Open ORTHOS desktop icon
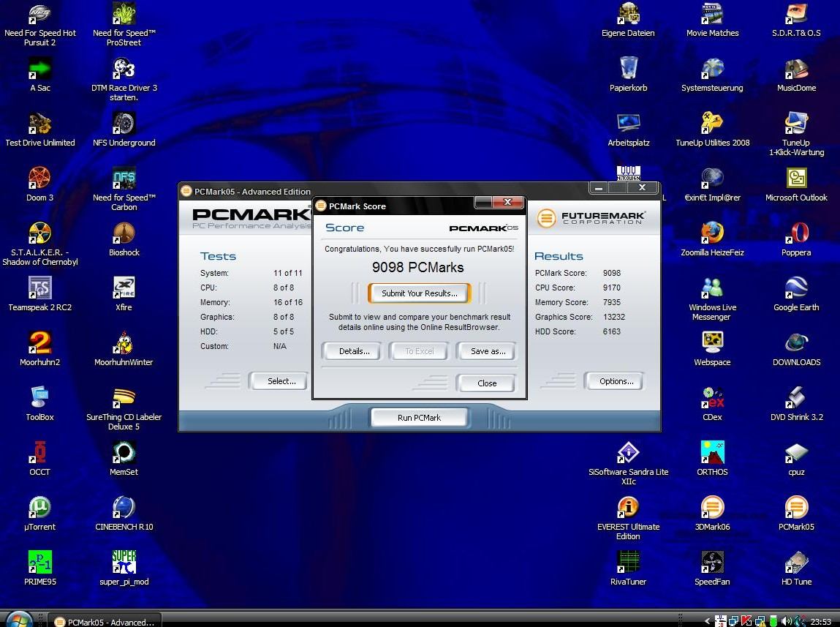The width and height of the screenshot is (840, 627). 713,453
